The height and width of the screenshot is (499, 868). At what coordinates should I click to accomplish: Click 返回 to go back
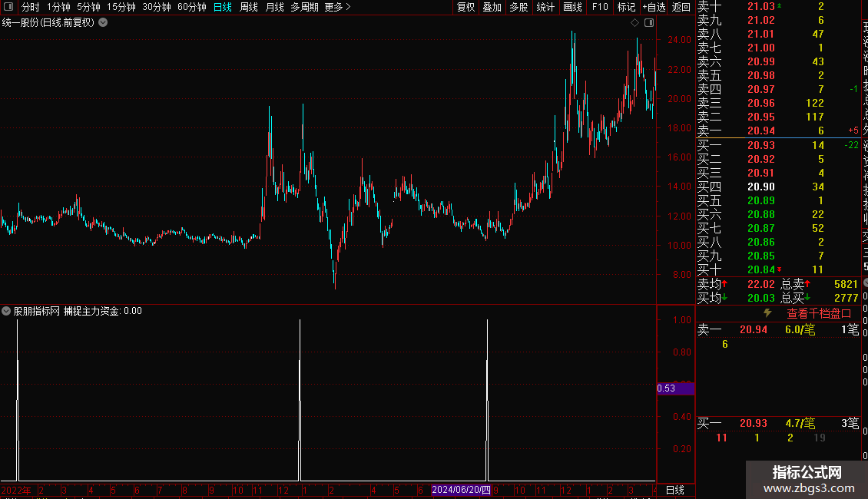click(681, 7)
